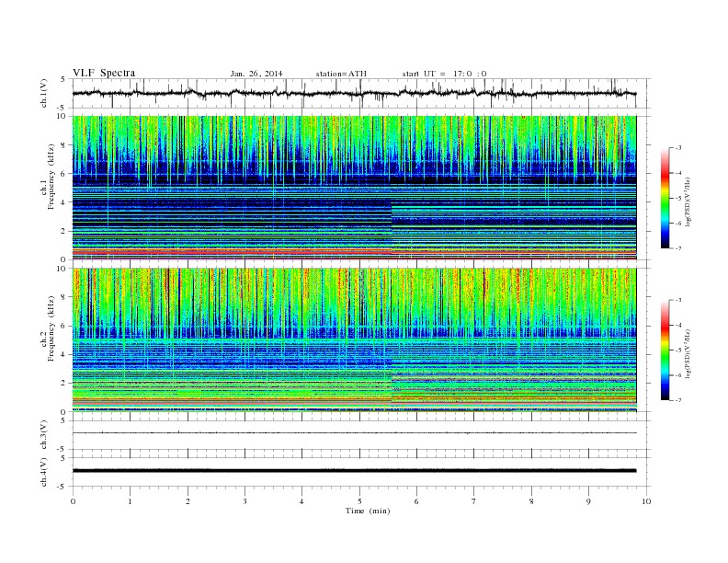This screenshot has height=563, width=728.
Task: Click the ch.1 colorbar log(PSD) label
Action: tap(688, 201)
